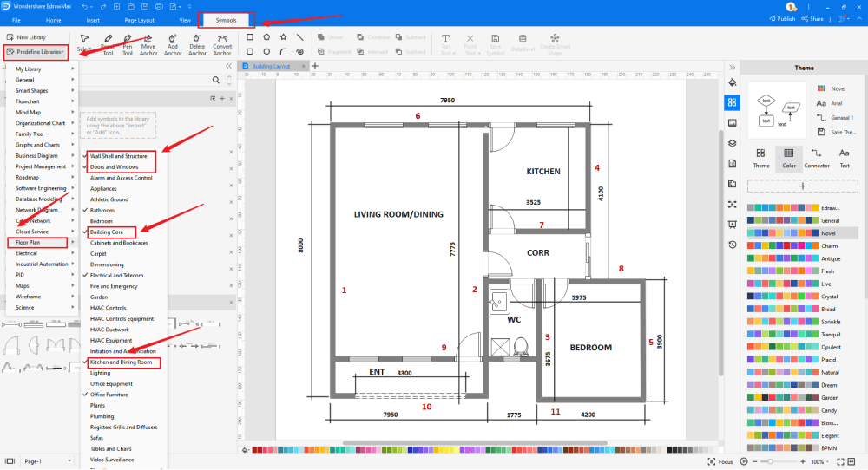Open the library search magnifier

tap(216, 80)
